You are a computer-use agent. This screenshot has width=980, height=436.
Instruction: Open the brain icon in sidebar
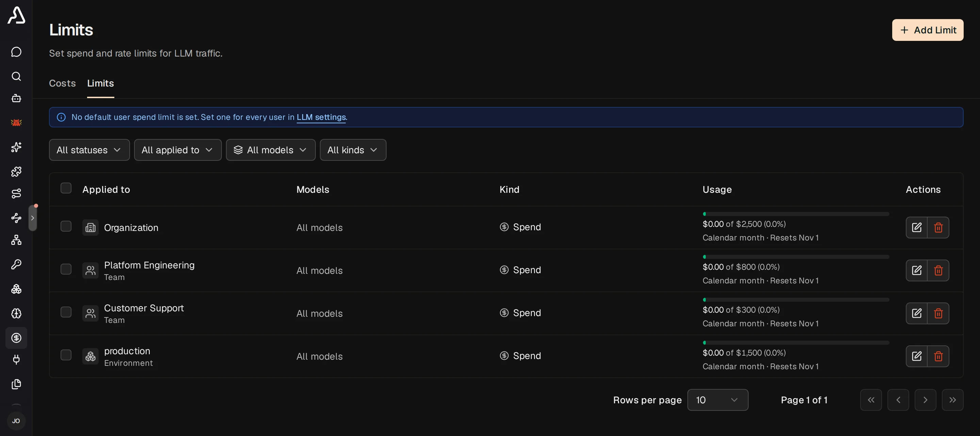click(16, 313)
